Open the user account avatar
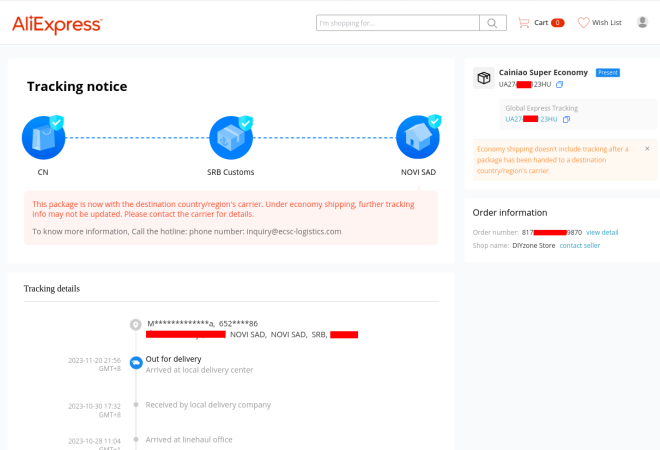 pyautogui.click(x=642, y=22)
